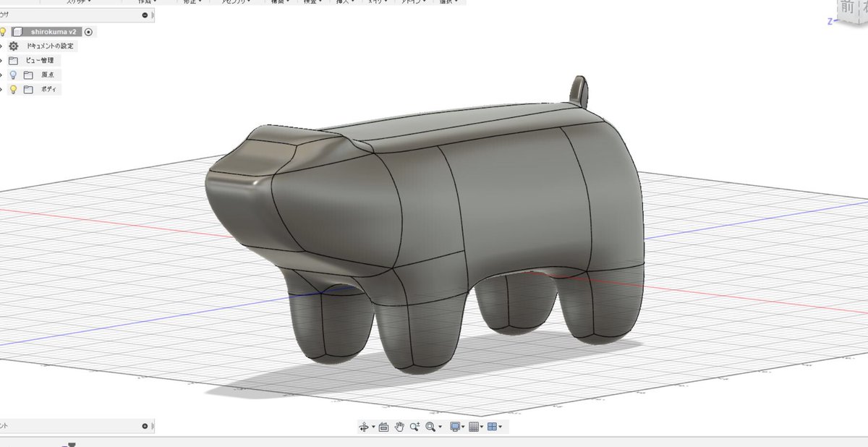This screenshot has height=447, width=868.
Task: Choose the Zoom magnifier tool
Action: tap(415, 427)
